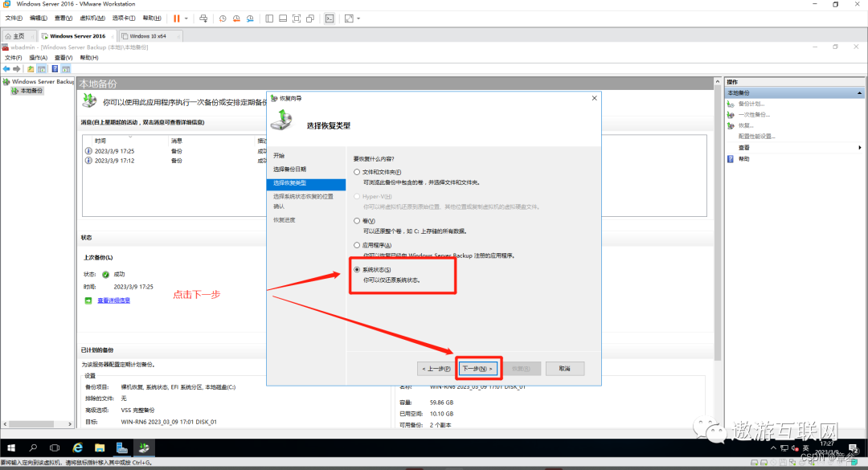The height and width of the screenshot is (470, 868).
Task: Expand the 查看 submenu arrow in actions pane
Action: tap(859, 148)
